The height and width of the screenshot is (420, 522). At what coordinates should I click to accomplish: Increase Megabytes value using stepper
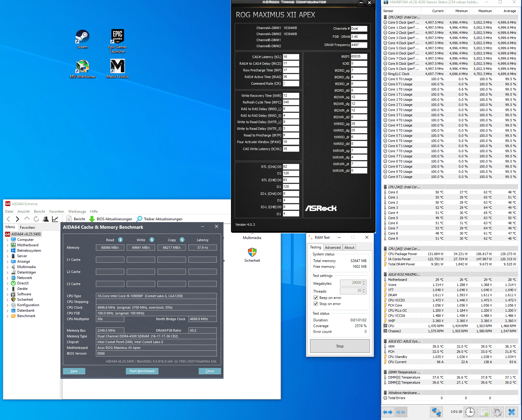(x=364, y=282)
